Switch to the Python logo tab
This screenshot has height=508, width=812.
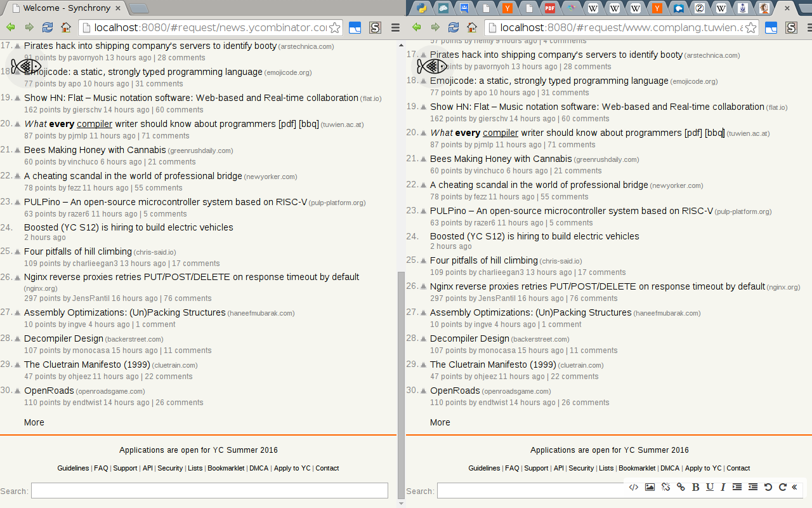422,8
